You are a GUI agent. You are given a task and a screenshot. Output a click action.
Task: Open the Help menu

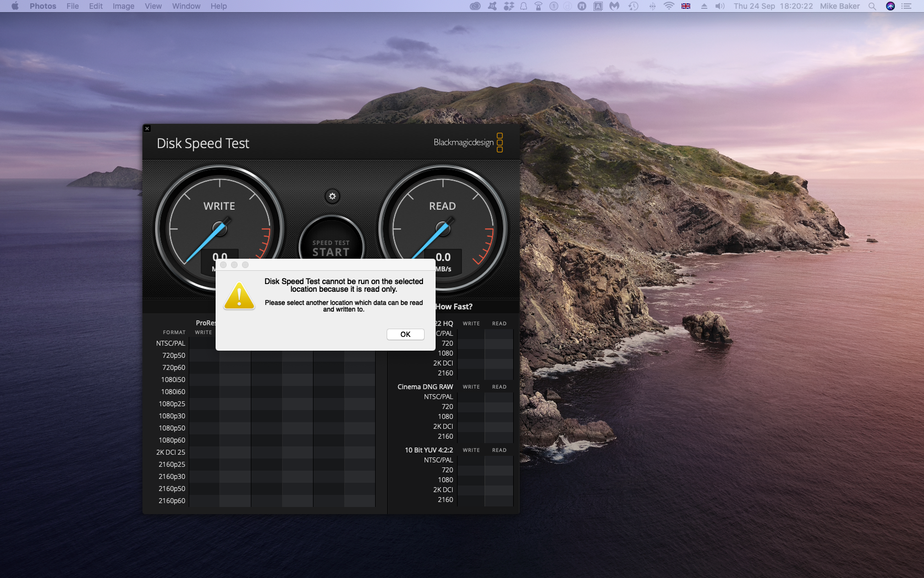tap(218, 6)
